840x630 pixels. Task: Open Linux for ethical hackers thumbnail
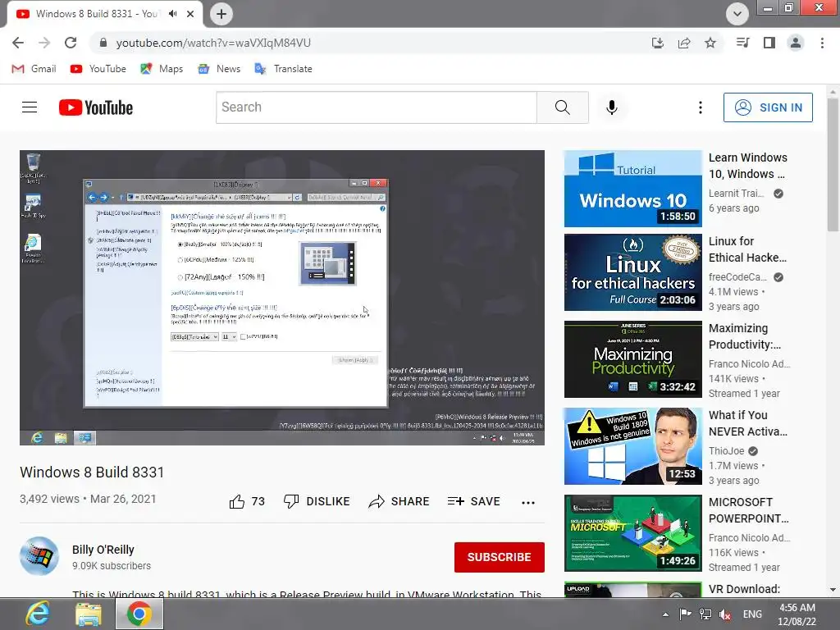click(632, 272)
